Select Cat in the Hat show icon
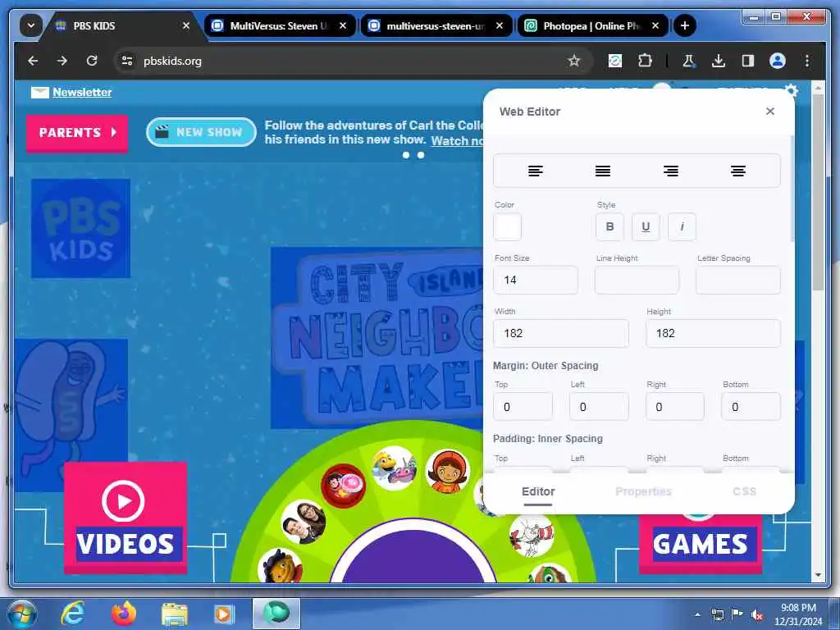 [x=531, y=535]
